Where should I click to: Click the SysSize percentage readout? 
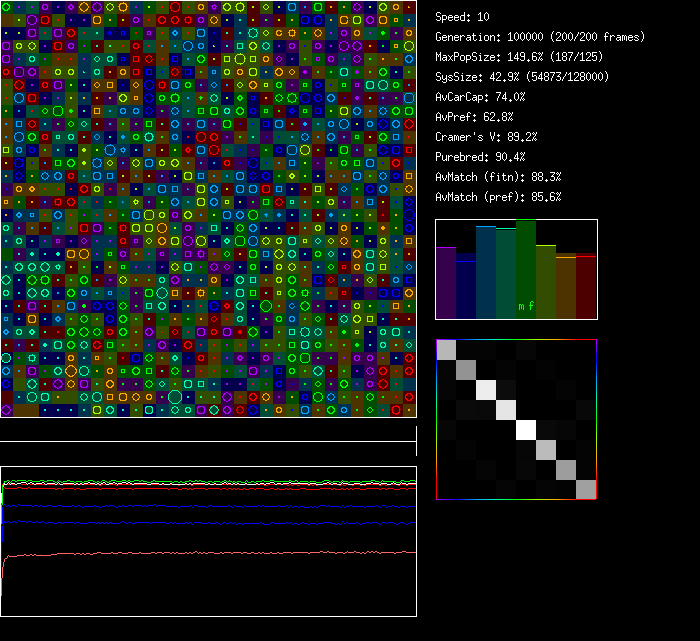[522, 77]
